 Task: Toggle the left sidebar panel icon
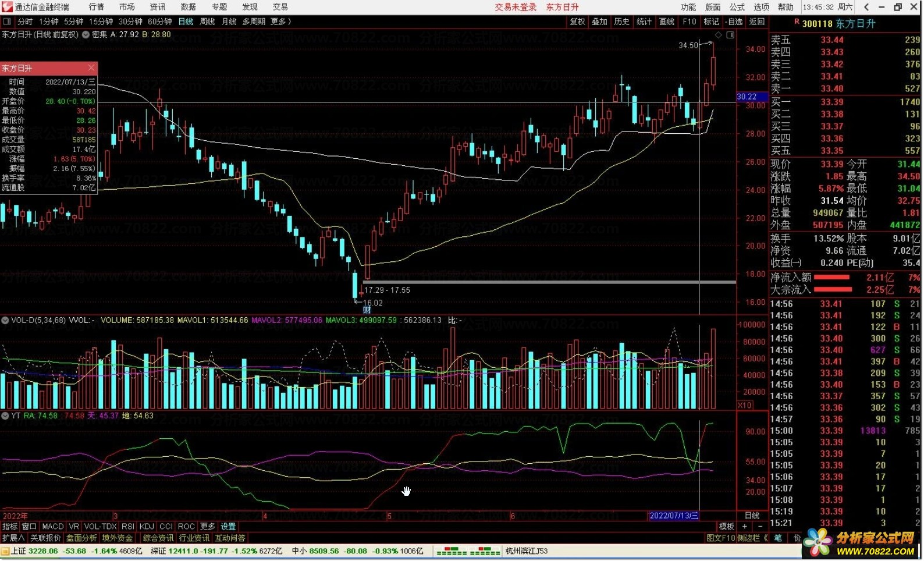pyautogui.click(x=8, y=22)
